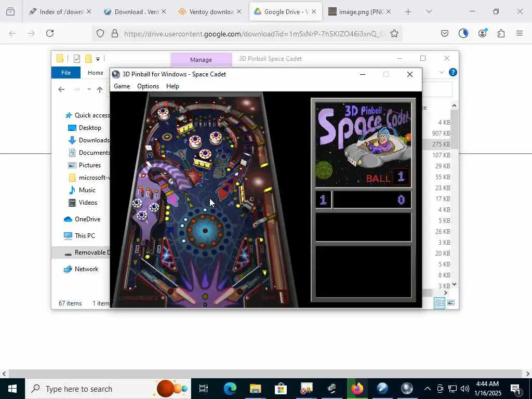Open Windows Start menu
The width and height of the screenshot is (532, 399).
coord(12,389)
